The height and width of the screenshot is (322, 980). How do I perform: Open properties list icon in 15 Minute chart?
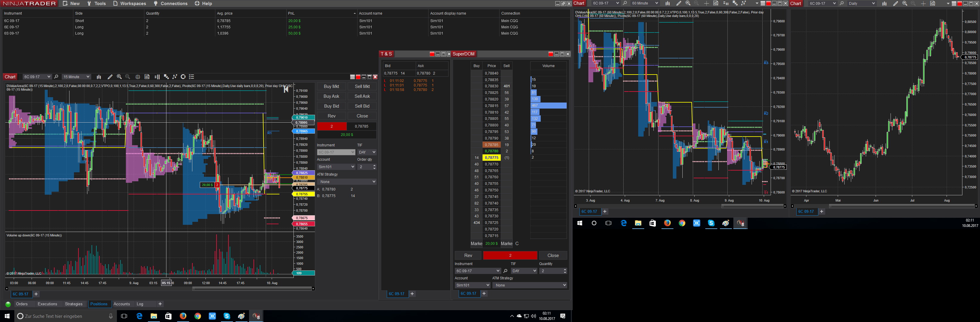tap(192, 77)
